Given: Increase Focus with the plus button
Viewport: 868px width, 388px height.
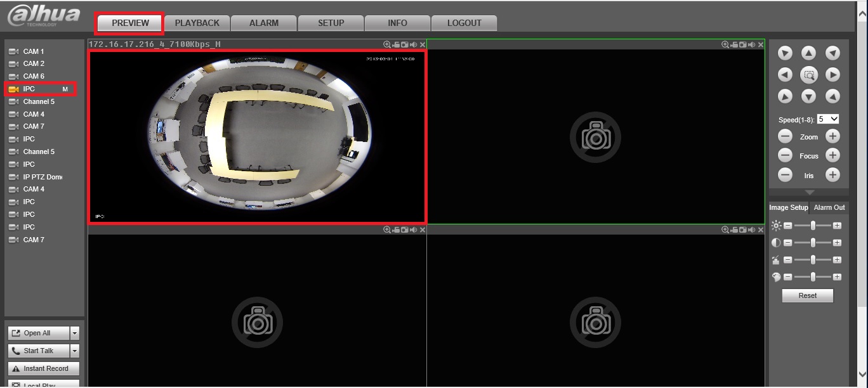Looking at the screenshot, I should (x=832, y=155).
